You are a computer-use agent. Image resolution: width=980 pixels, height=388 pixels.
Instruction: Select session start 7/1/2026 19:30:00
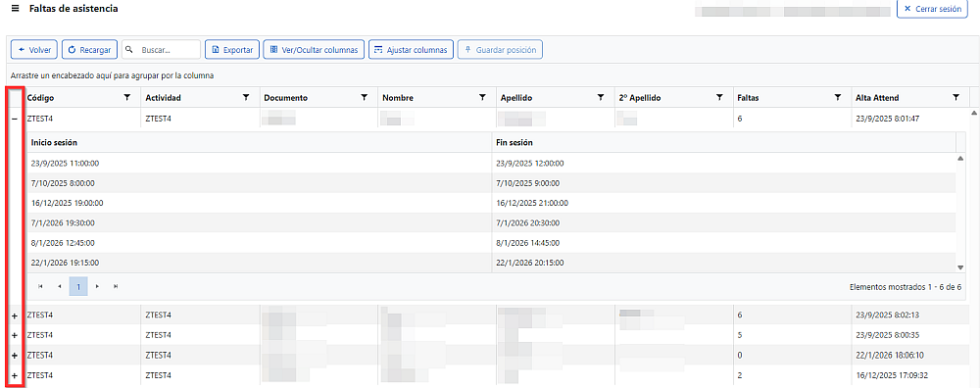(63, 223)
